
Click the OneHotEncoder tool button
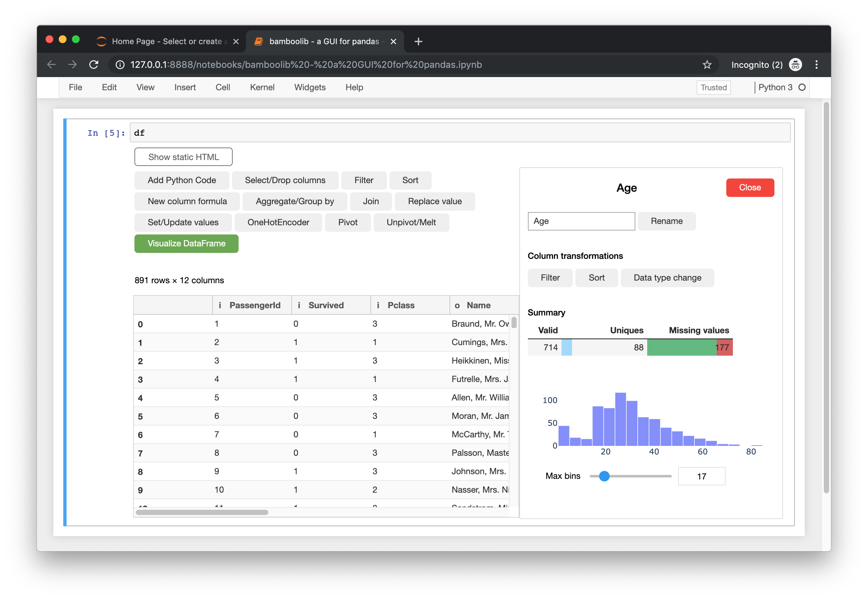(x=278, y=222)
